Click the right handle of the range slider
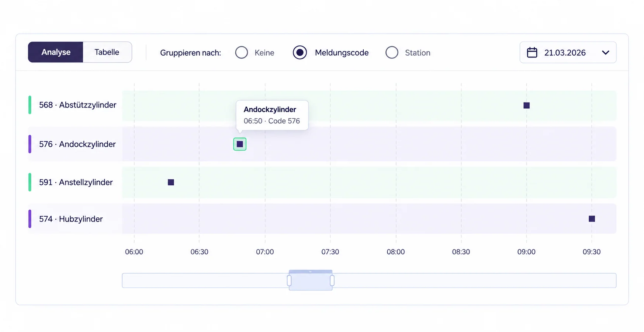Screen dimensions: 644x332 click(x=332, y=281)
